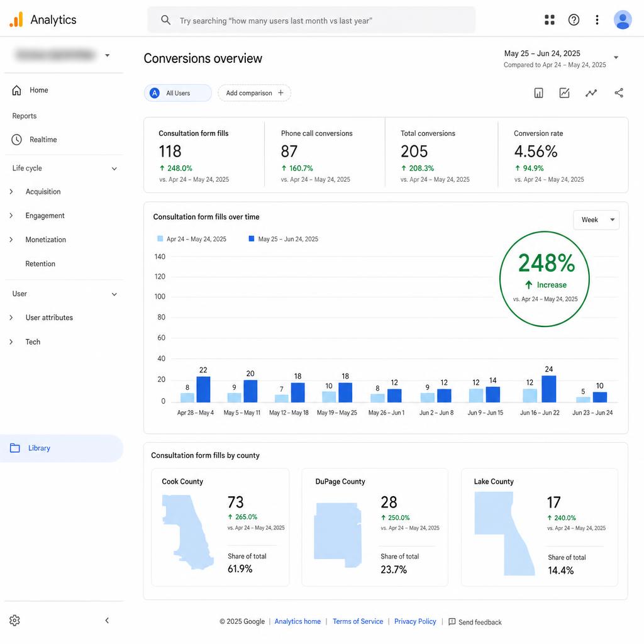
Task: Click the search magnifier icon
Action: pyautogui.click(x=165, y=19)
